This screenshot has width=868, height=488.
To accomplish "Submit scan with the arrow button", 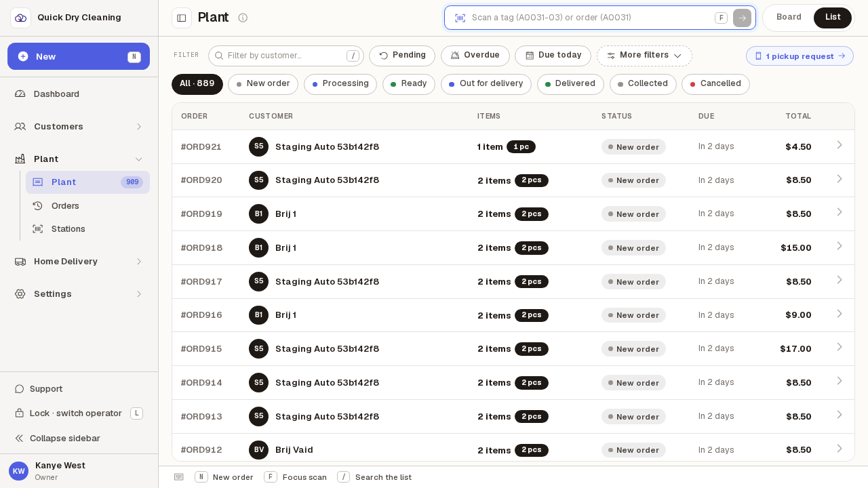I will pyautogui.click(x=742, y=18).
